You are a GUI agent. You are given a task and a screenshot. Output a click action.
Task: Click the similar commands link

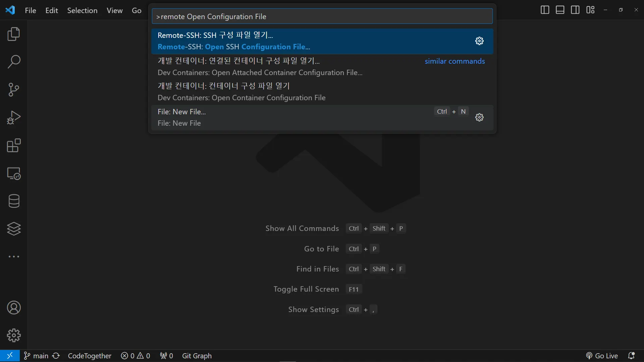click(454, 61)
